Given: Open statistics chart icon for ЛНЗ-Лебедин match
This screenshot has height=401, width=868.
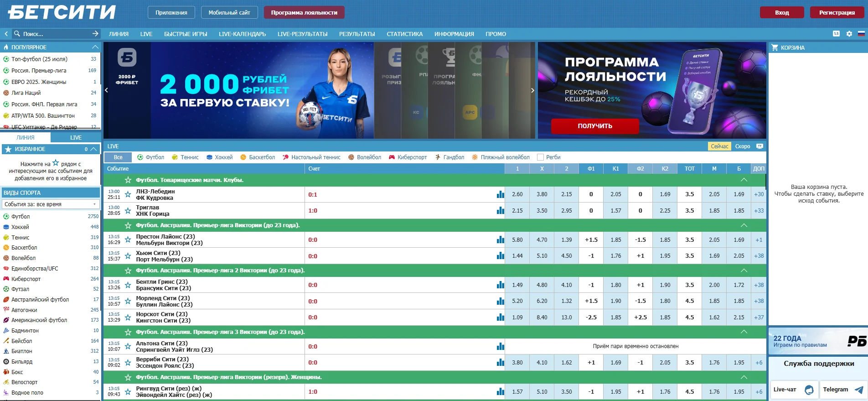Looking at the screenshot, I should point(500,194).
